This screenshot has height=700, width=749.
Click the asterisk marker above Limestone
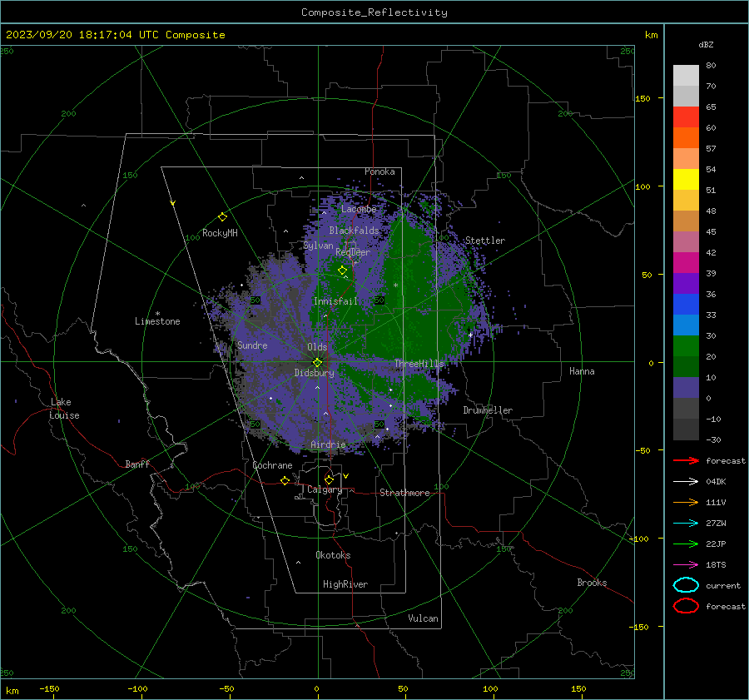pyautogui.click(x=157, y=314)
